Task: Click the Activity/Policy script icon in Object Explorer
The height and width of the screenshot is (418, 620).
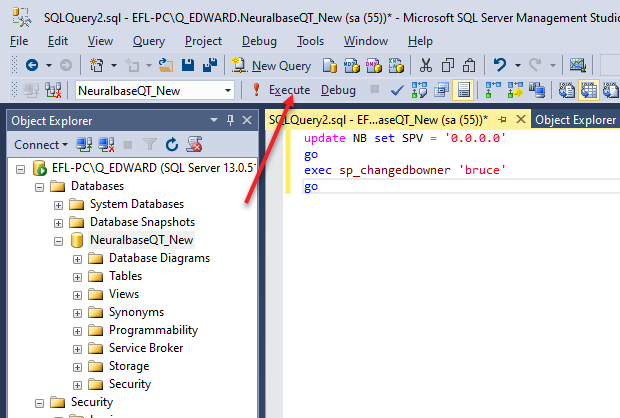Action: click(195, 145)
